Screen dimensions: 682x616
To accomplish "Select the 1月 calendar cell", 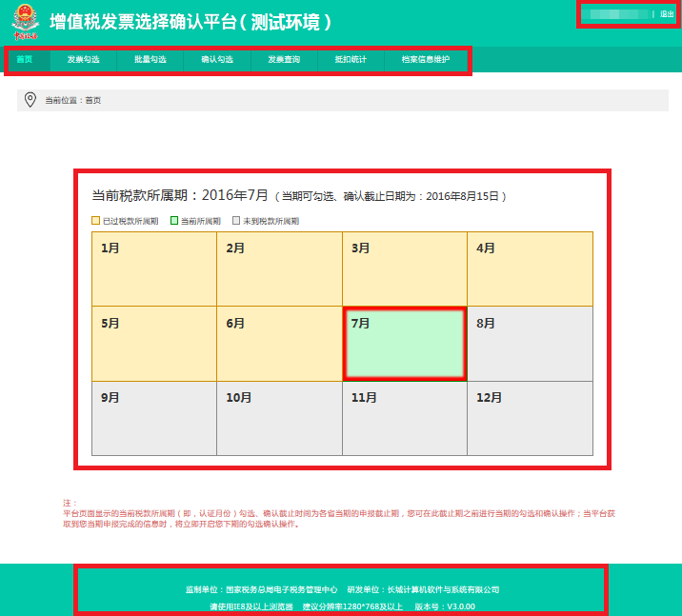I will click(154, 269).
